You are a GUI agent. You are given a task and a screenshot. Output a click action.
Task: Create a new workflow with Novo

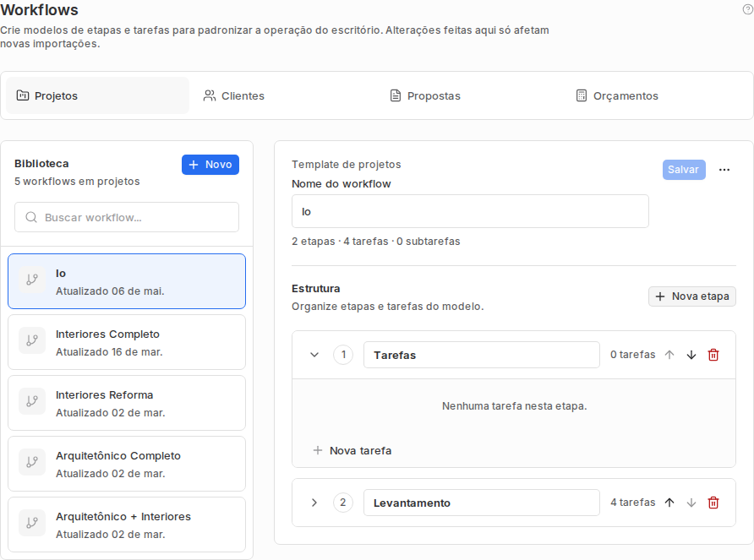(210, 165)
